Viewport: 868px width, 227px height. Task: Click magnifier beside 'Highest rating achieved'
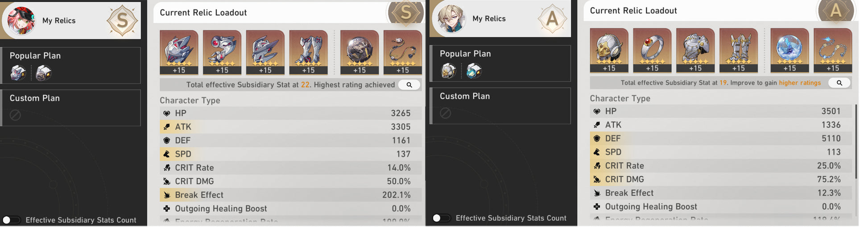[409, 85]
